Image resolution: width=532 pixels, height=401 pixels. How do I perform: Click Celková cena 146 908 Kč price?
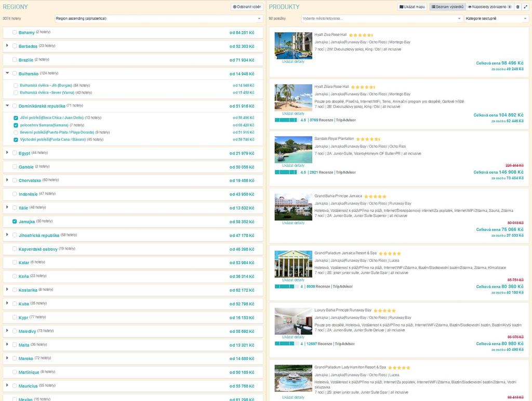tap(498, 172)
